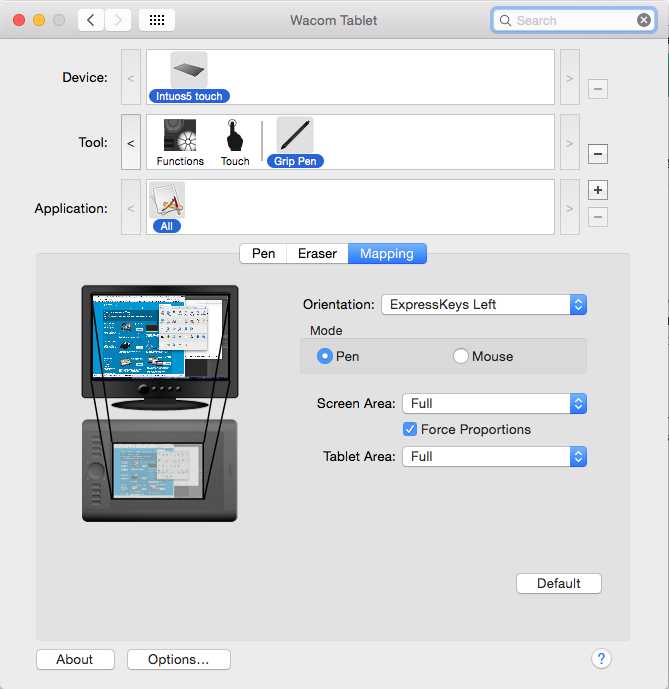Click the Default button
Screen dimensions: 669x689
click(x=559, y=583)
